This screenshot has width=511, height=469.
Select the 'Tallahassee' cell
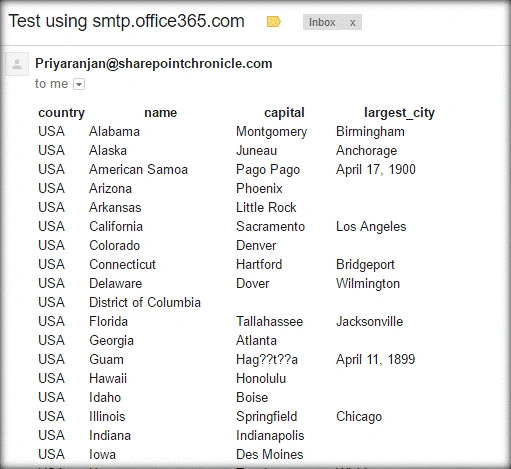tap(269, 321)
